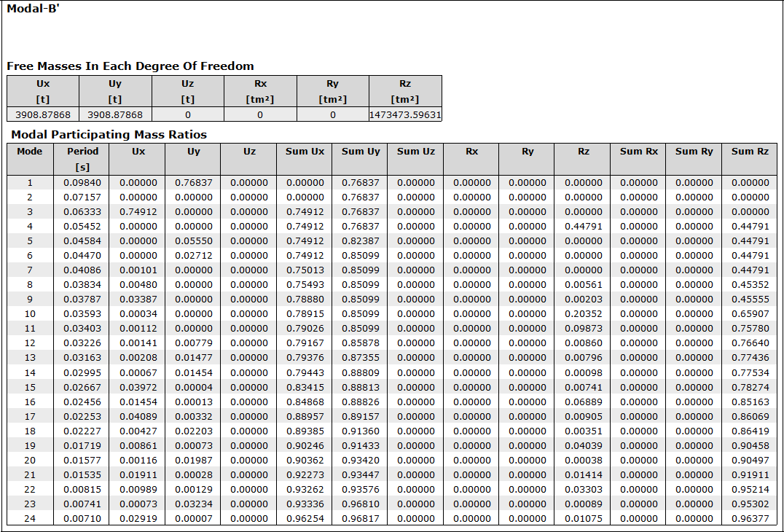The height and width of the screenshot is (532, 784).
Task: Select the Uy value 0.05550 in mode 5
Action: coord(194,241)
